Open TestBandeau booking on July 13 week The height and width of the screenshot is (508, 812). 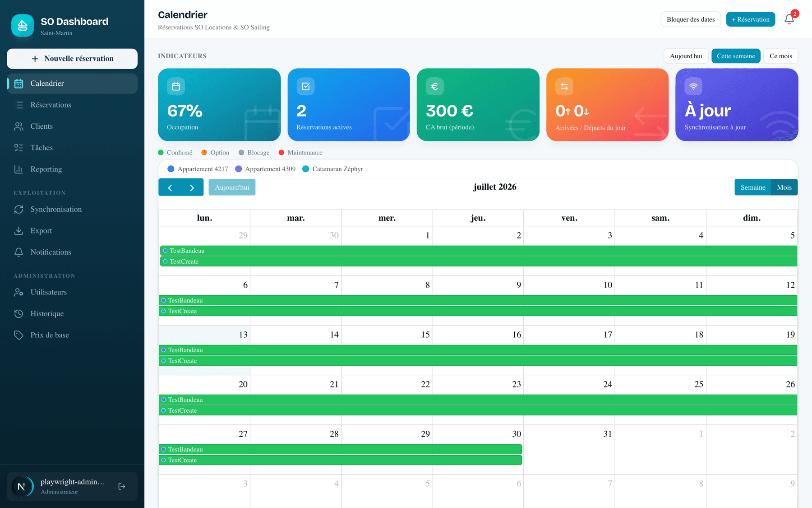[478, 350]
